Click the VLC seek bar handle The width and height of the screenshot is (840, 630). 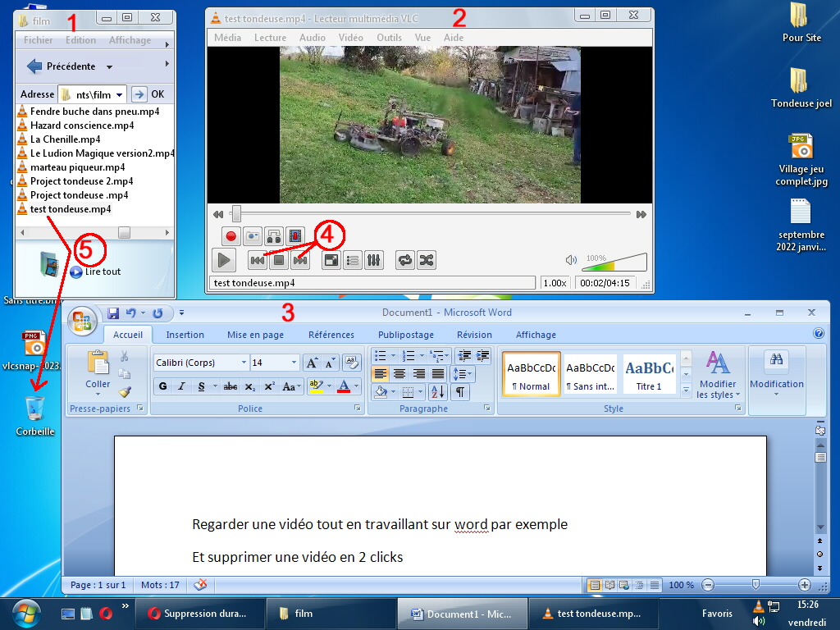(x=235, y=214)
